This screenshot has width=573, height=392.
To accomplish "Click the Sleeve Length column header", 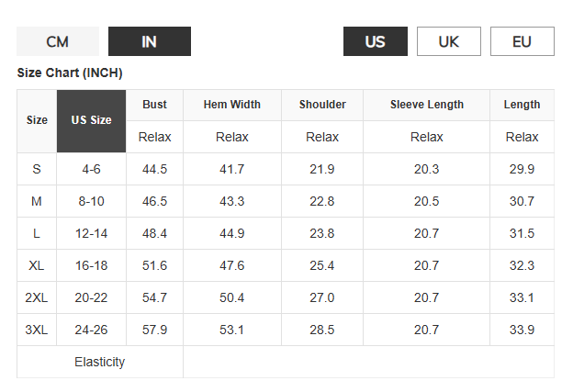I will [426, 105].
